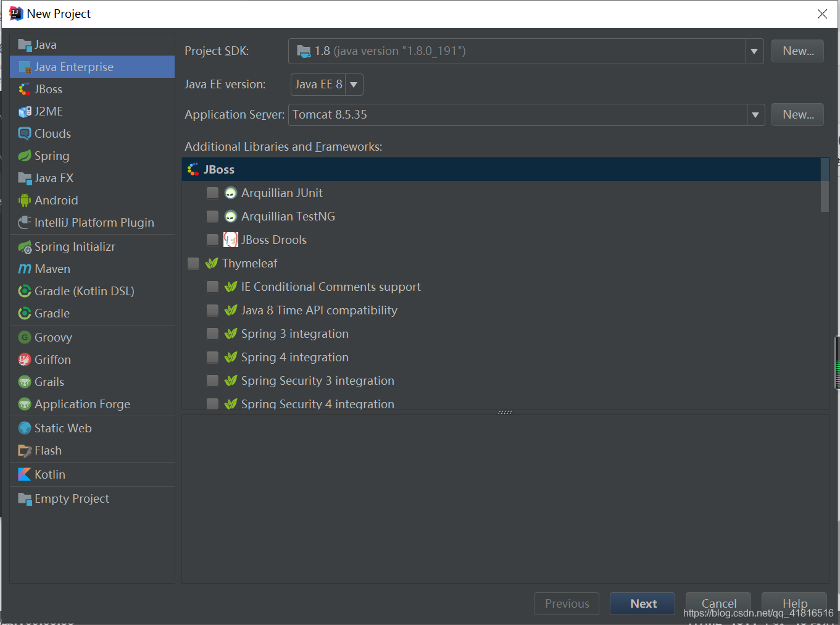Click the Help button
Image resolution: width=840 pixels, height=625 pixels.
click(x=794, y=604)
